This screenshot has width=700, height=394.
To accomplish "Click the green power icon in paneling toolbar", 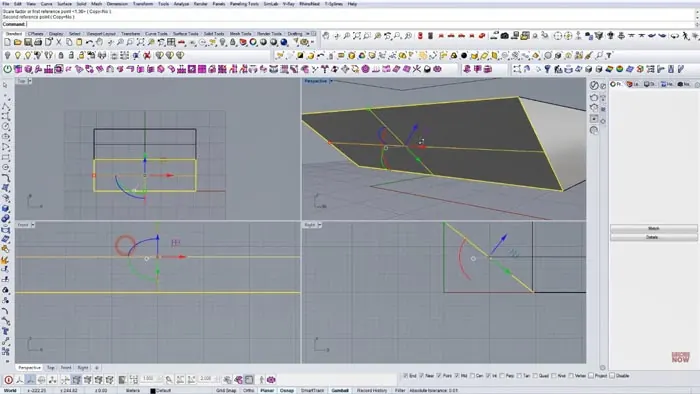I will tap(8, 69).
